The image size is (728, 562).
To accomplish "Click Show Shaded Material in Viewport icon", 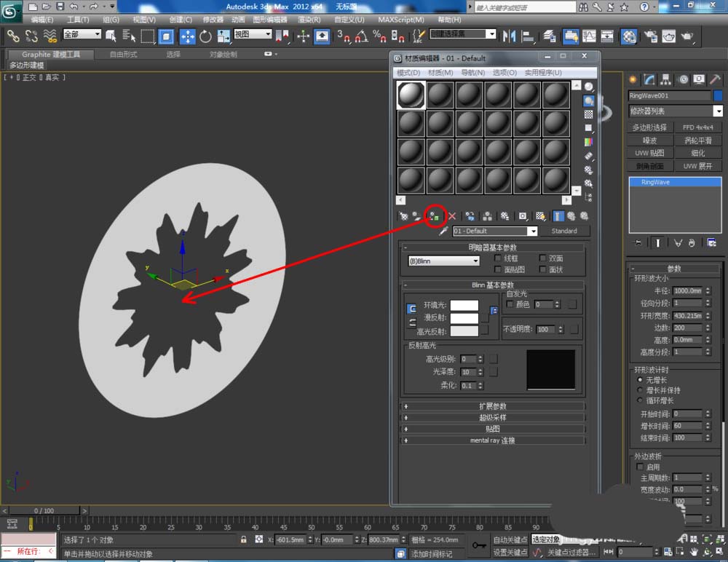I will [540, 216].
